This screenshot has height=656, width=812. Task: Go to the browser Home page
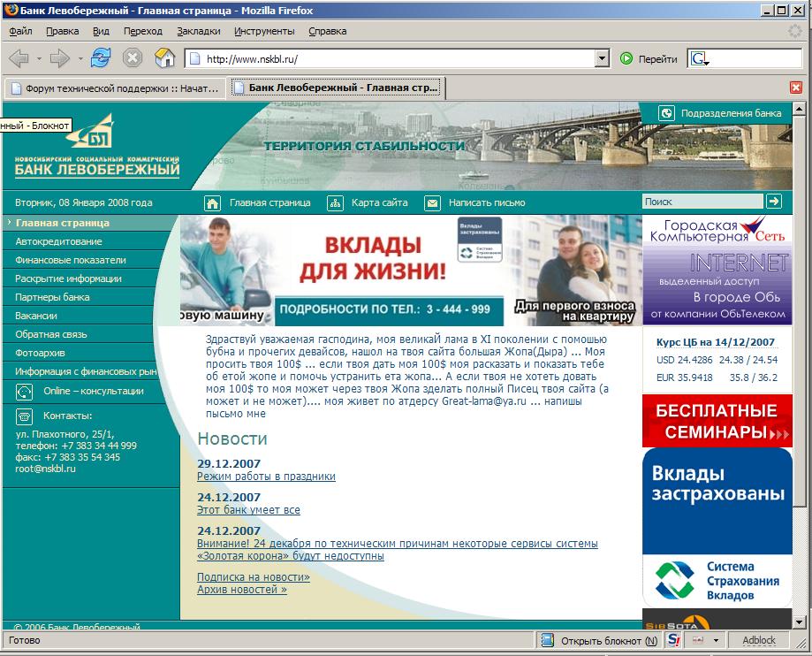[x=164, y=57]
